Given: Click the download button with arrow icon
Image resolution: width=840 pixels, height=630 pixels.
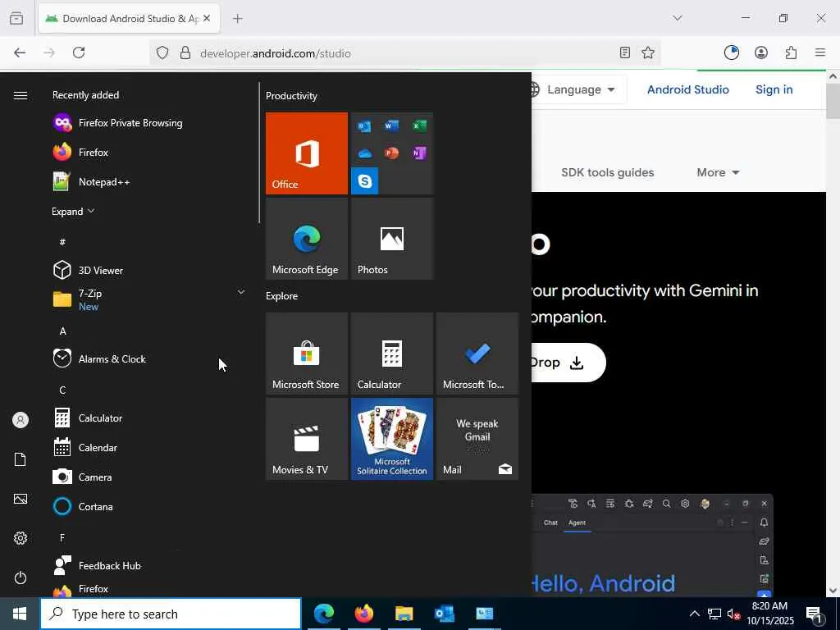Looking at the screenshot, I should pos(568,363).
